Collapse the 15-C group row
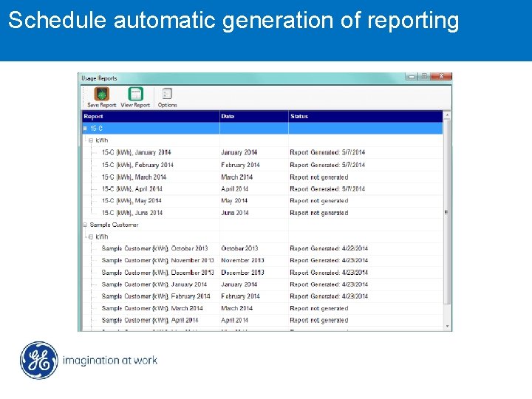532x399 pixels. coord(85,129)
